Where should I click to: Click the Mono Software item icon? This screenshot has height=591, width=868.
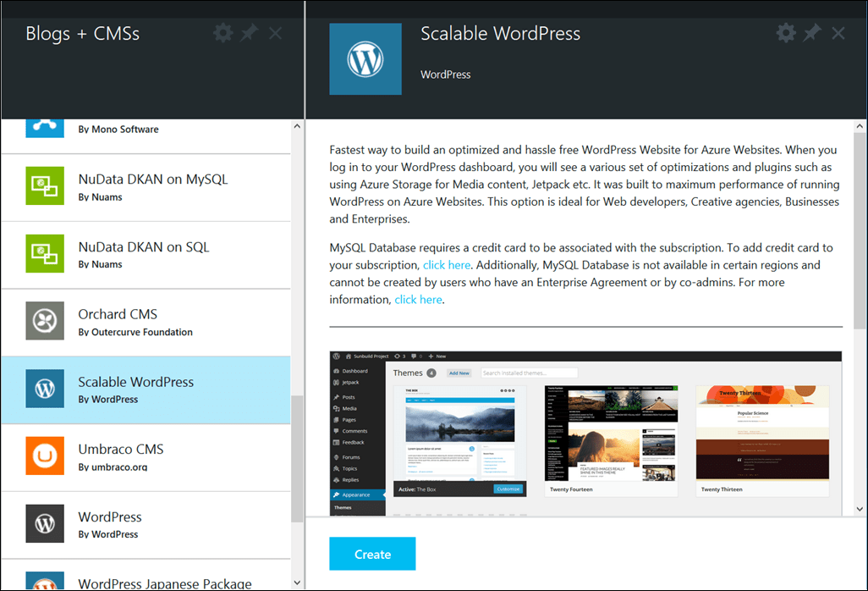[45, 129]
